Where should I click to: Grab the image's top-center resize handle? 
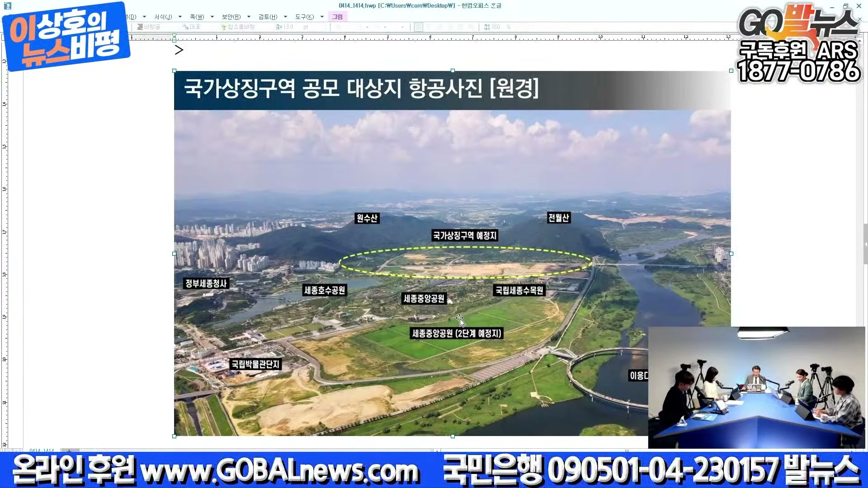[x=453, y=71]
